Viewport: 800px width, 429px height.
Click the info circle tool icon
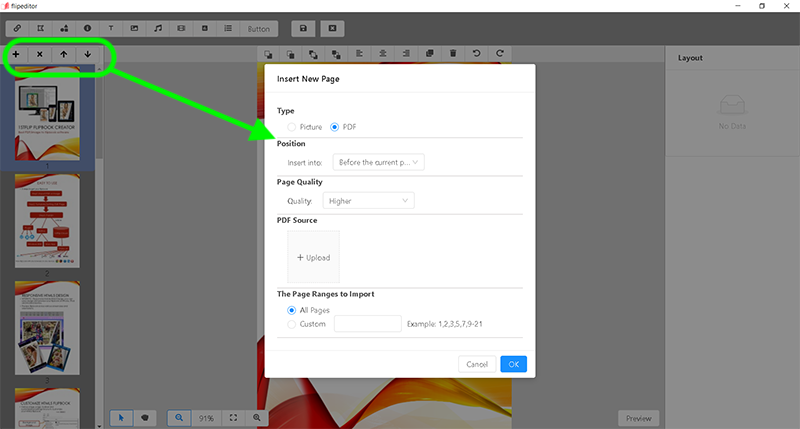point(87,29)
